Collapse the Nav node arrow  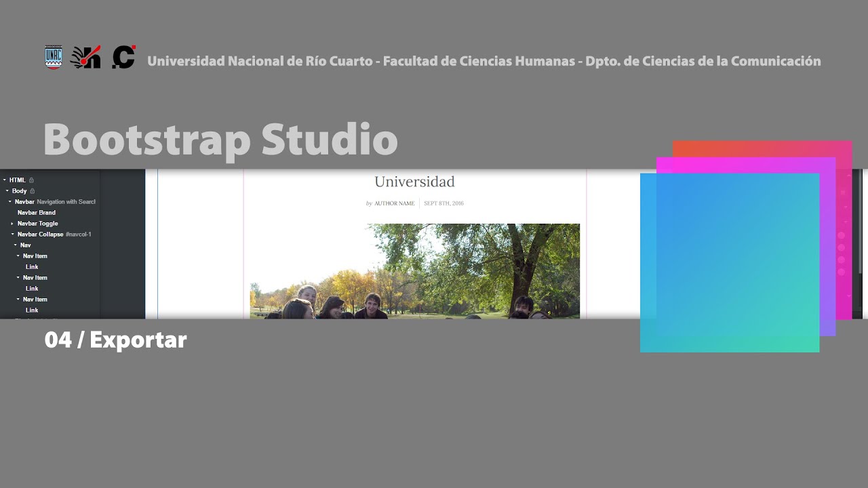[15, 245]
